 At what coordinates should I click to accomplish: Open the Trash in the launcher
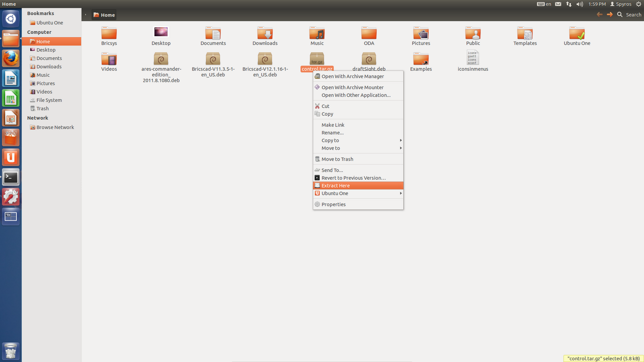[11, 351]
